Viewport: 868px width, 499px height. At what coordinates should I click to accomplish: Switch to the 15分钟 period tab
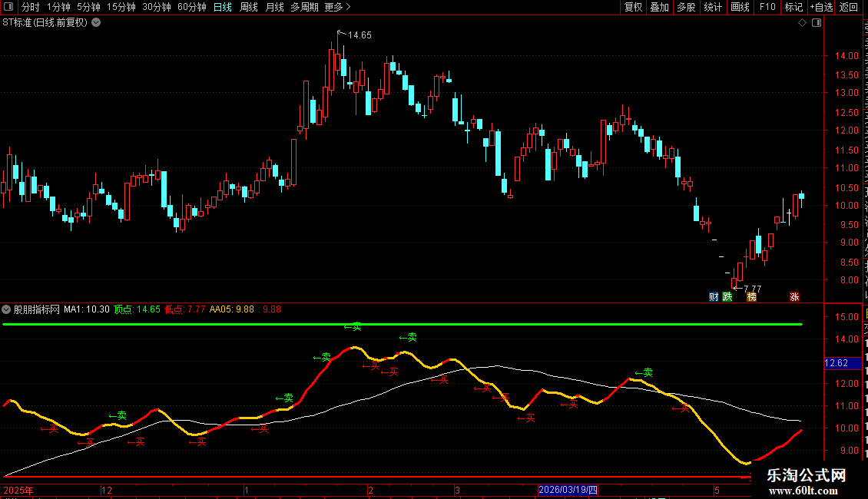(121, 7)
